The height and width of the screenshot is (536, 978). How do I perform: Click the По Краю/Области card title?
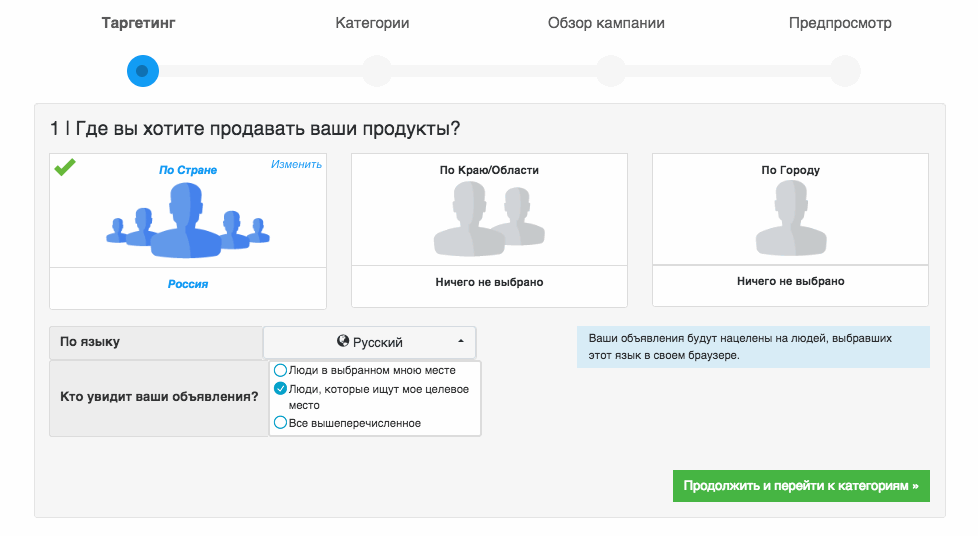[x=489, y=170]
